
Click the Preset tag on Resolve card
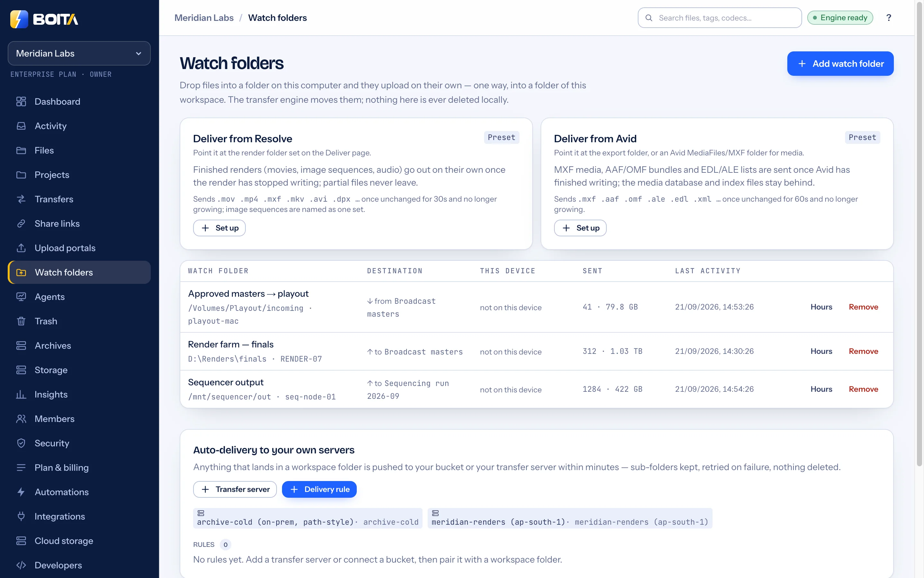click(501, 137)
